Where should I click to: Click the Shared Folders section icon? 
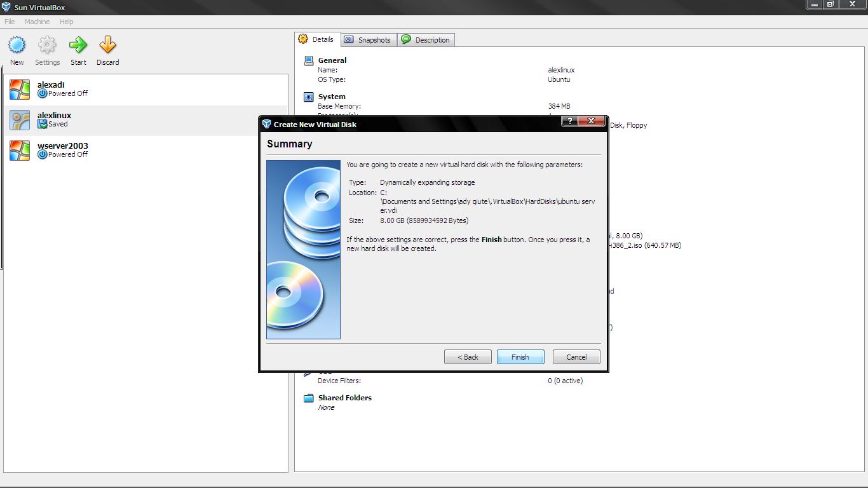tap(308, 397)
